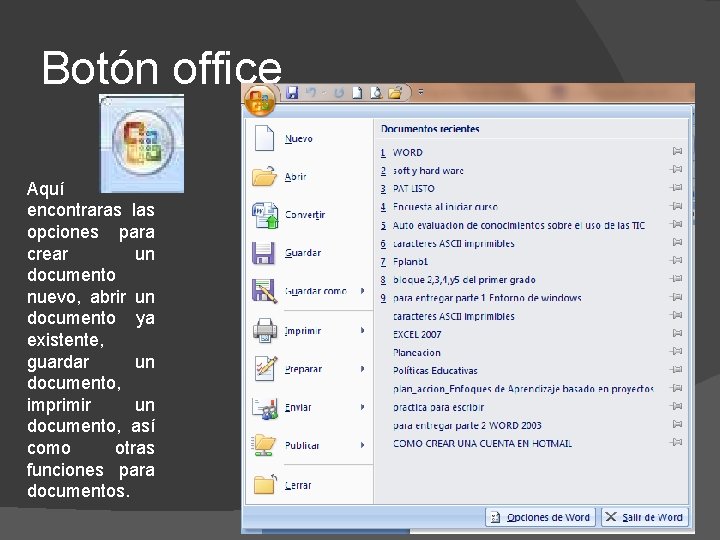Click the Redo icon in quick access toolbar
720x540 pixels.
(x=339, y=93)
